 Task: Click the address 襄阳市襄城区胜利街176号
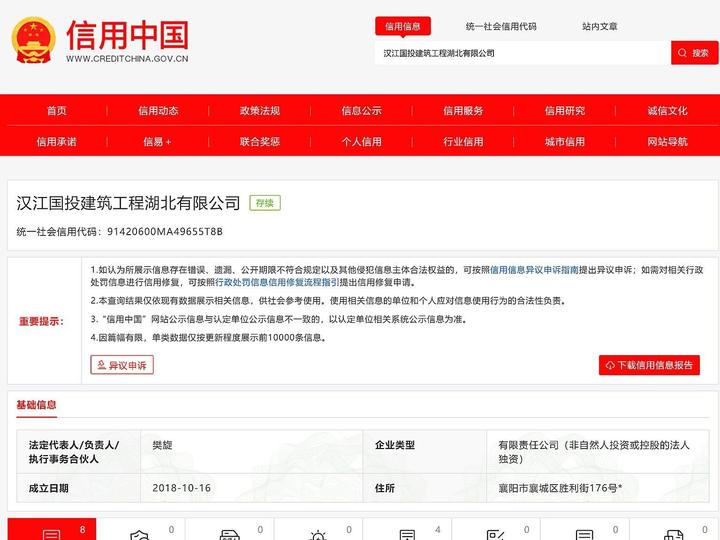tap(560, 488)
